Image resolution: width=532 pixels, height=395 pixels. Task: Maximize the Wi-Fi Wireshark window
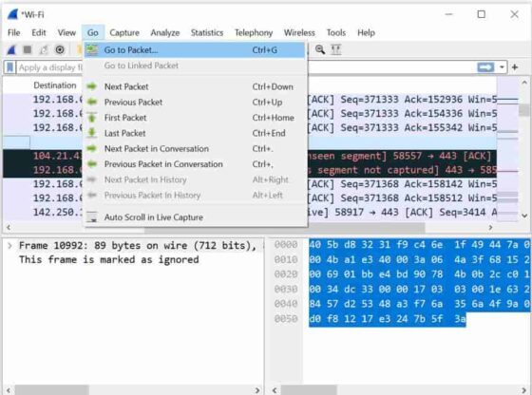tap(481, 14)
